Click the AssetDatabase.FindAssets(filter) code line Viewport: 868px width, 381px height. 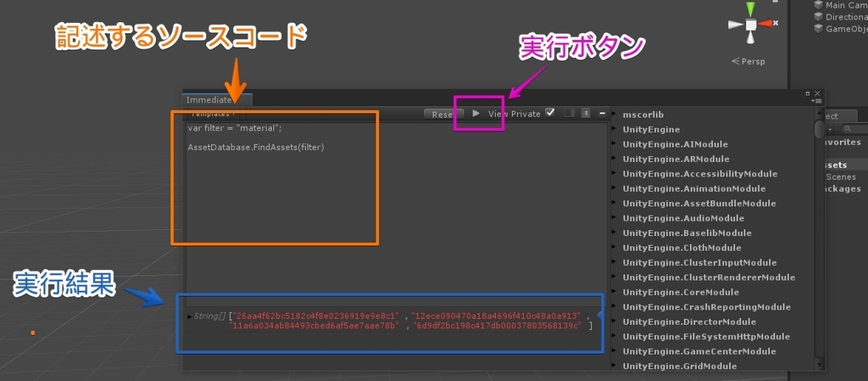(x=256, y=148)
